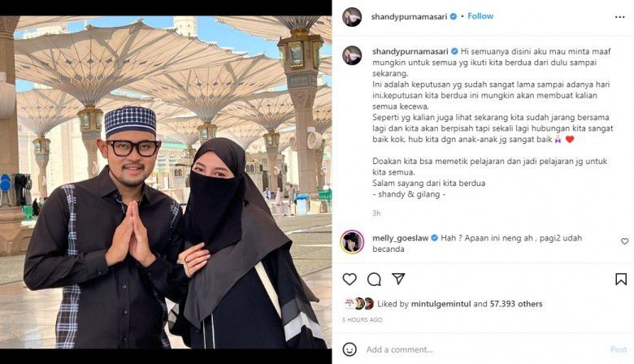
Task: Click the liker avatars cluster
Action: [x=358, y=303]
